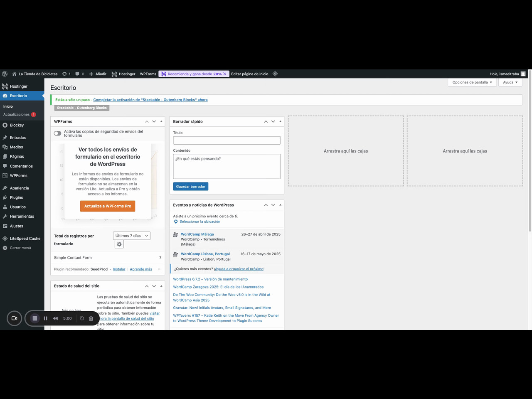532x399 pixels.
Task: Click the diamond icon in admin bar
Action: 275,74
